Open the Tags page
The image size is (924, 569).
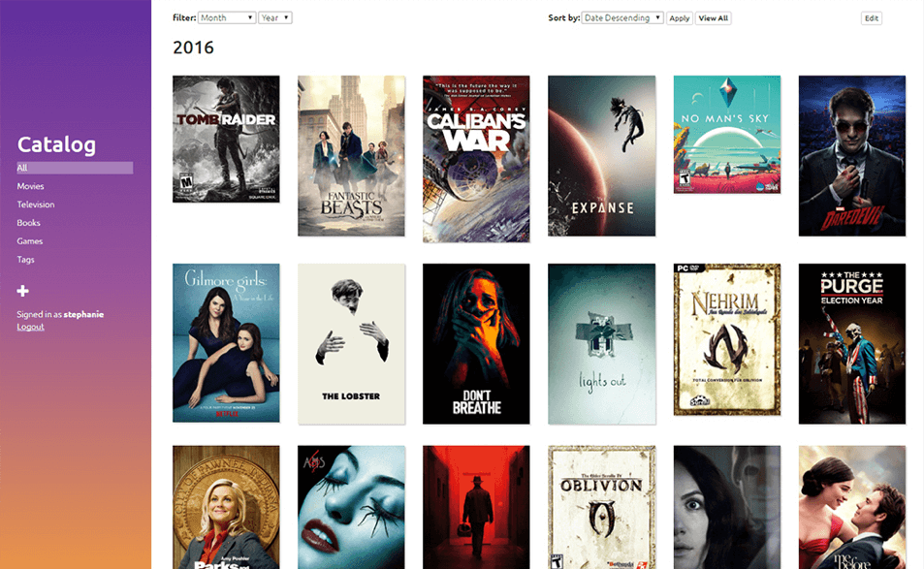[25, 259]
